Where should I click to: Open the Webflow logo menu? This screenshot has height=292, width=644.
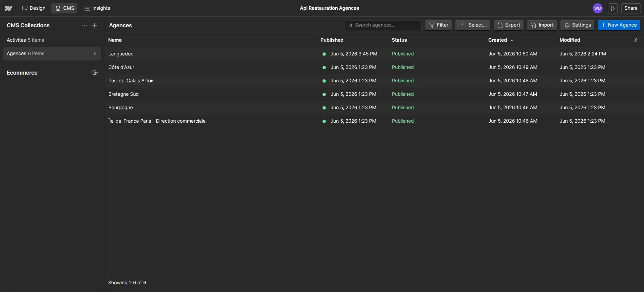[x=8, y=8]
